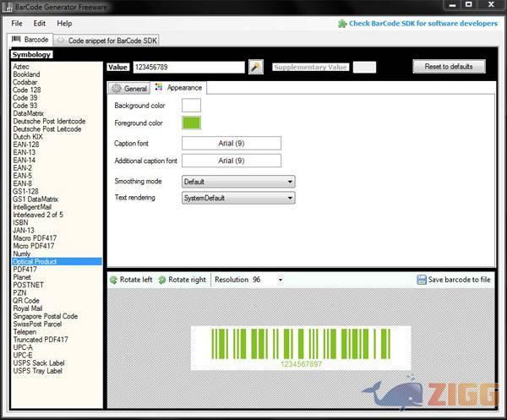
Task: Click the magic wand icon beside Value field
Action: click(x=256, y=67)
